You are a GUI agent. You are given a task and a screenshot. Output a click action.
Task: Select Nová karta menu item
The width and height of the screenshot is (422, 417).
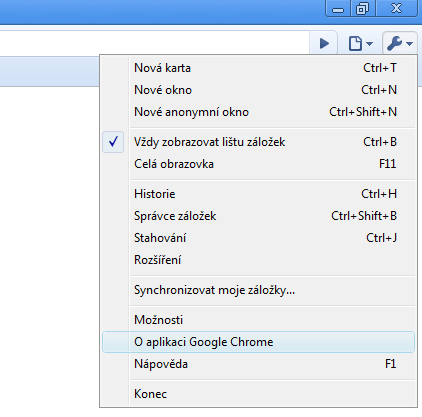pos(258,68)
